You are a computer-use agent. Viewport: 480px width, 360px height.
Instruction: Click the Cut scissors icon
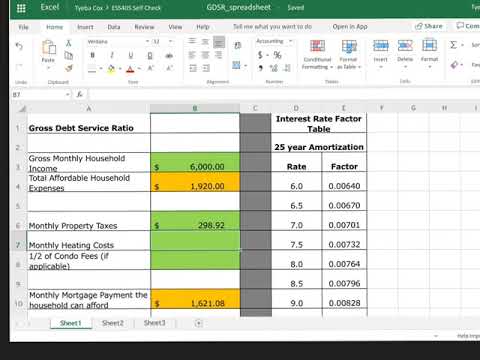tap(68, 43)
